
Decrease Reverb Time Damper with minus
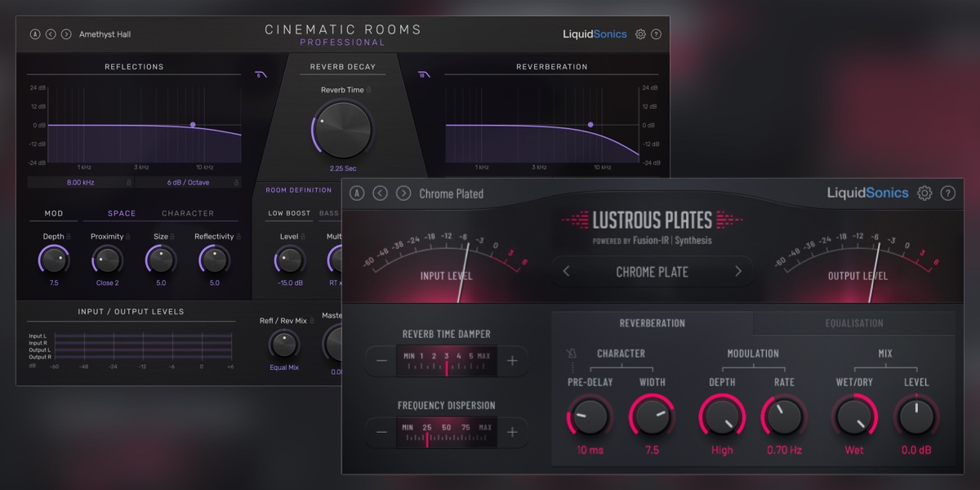381,361
